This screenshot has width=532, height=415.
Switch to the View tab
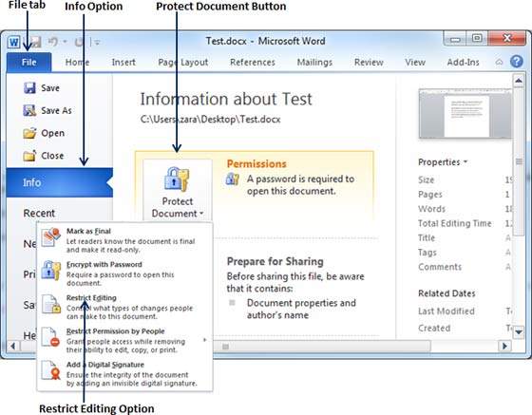click(415, 62)
